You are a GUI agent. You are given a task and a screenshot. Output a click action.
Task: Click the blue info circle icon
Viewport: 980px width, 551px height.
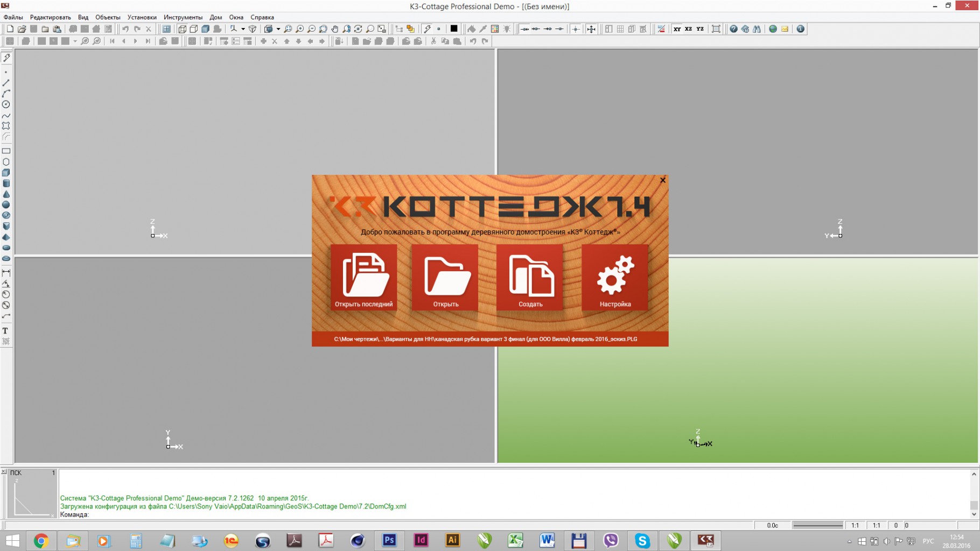[801, 29]
